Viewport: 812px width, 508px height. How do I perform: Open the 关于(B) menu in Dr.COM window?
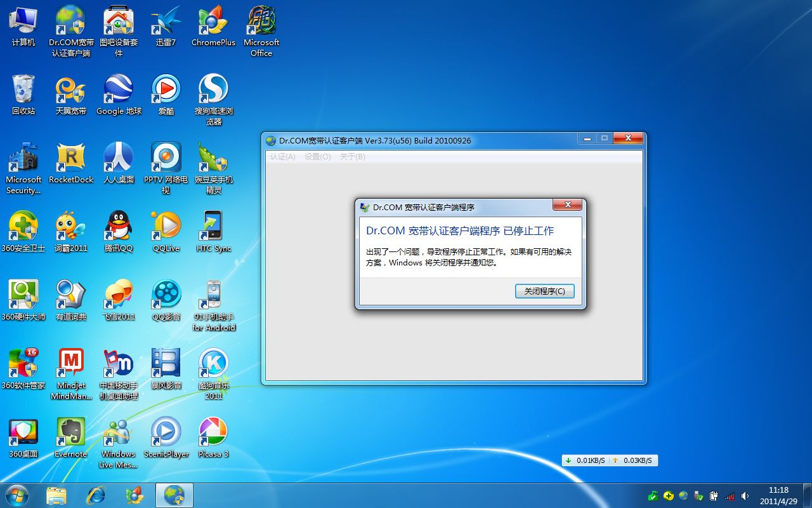tap(352, 156)
